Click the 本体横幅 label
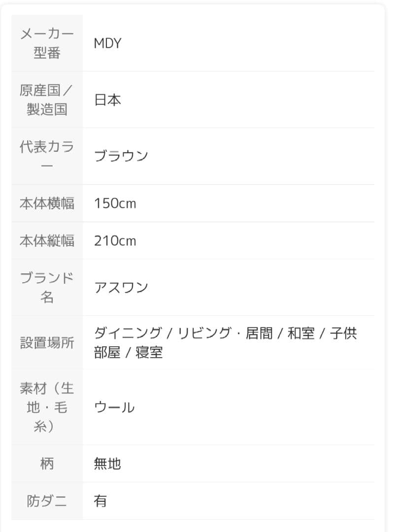This screenshot has height=532, width=399. click(47, 203)
